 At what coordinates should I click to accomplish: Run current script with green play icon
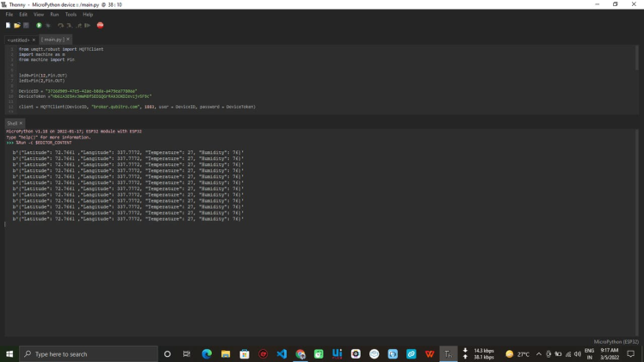coord(39,25)
